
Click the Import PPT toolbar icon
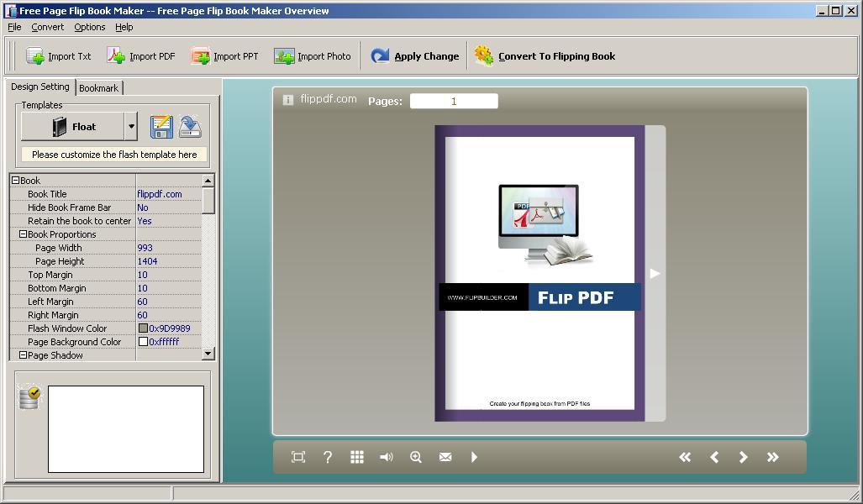click(x=200, y=56)
